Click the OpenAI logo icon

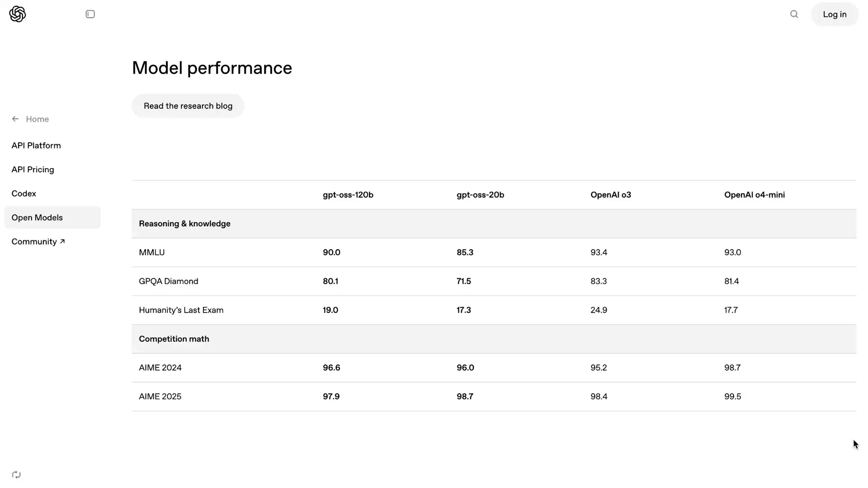click(18, 14)
